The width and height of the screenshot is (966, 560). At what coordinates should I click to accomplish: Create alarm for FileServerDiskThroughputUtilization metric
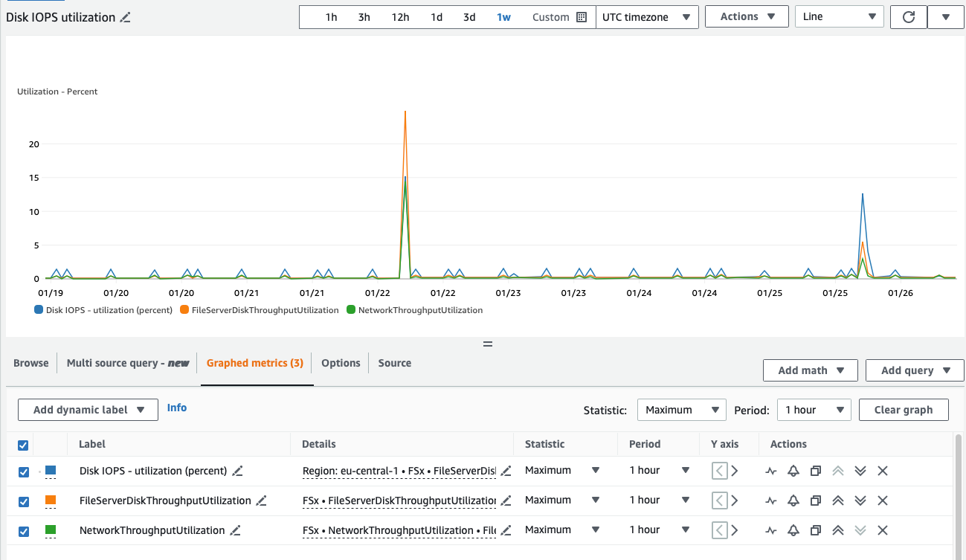click(793, 501)
